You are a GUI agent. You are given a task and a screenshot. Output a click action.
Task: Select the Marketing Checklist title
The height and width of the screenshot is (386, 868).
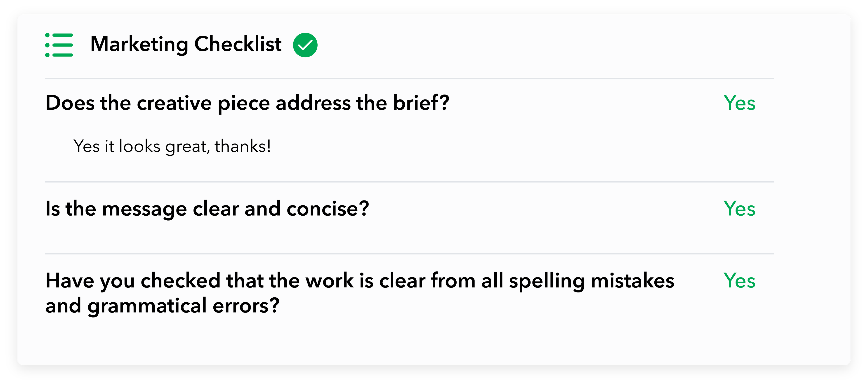(186, 45)
